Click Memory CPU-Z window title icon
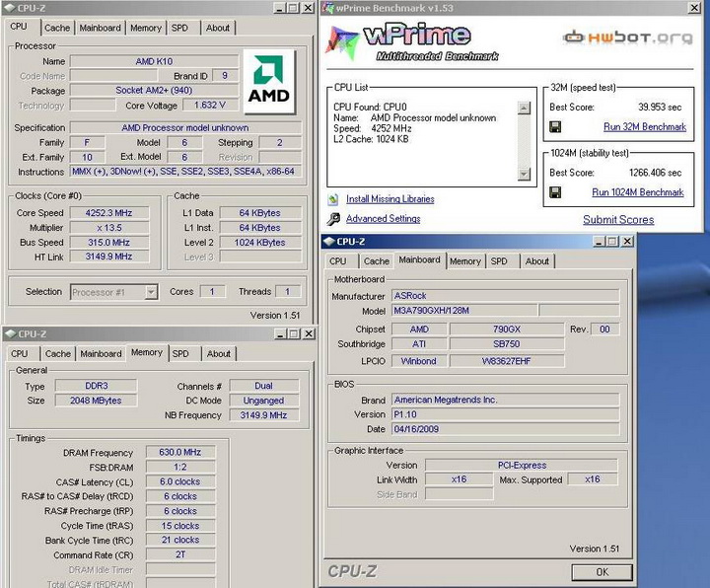710x588 pixels. 10,333
